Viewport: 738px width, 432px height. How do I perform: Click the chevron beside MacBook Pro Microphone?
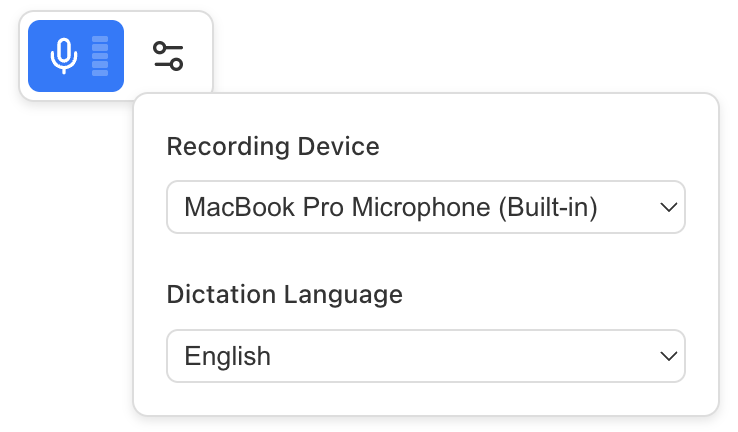[x=668, y=207]
